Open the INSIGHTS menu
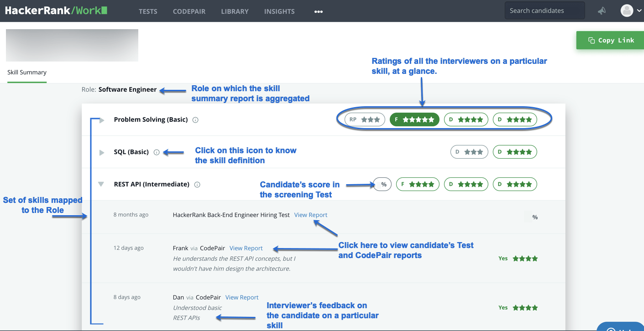 click(x=279, y=11)
